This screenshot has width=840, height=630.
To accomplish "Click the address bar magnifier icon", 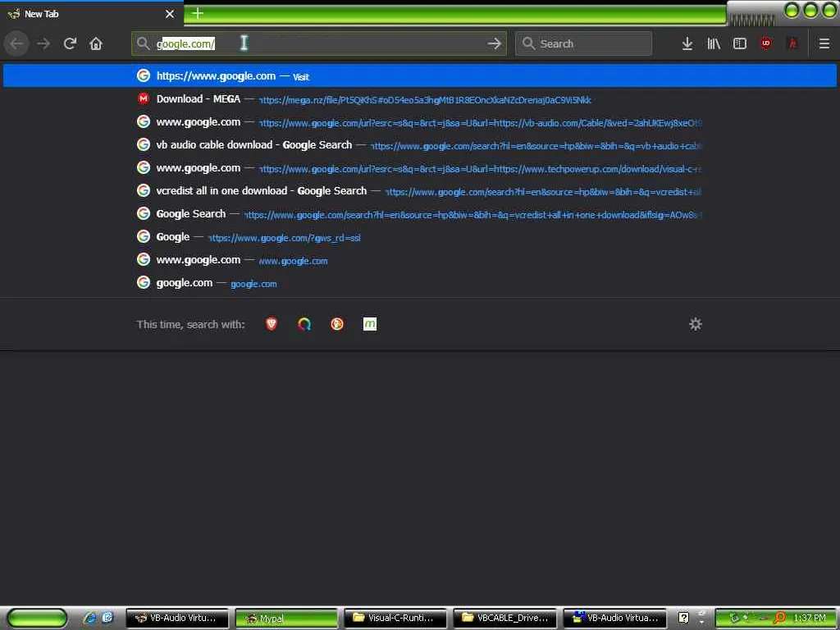I will tap(143, 43).
